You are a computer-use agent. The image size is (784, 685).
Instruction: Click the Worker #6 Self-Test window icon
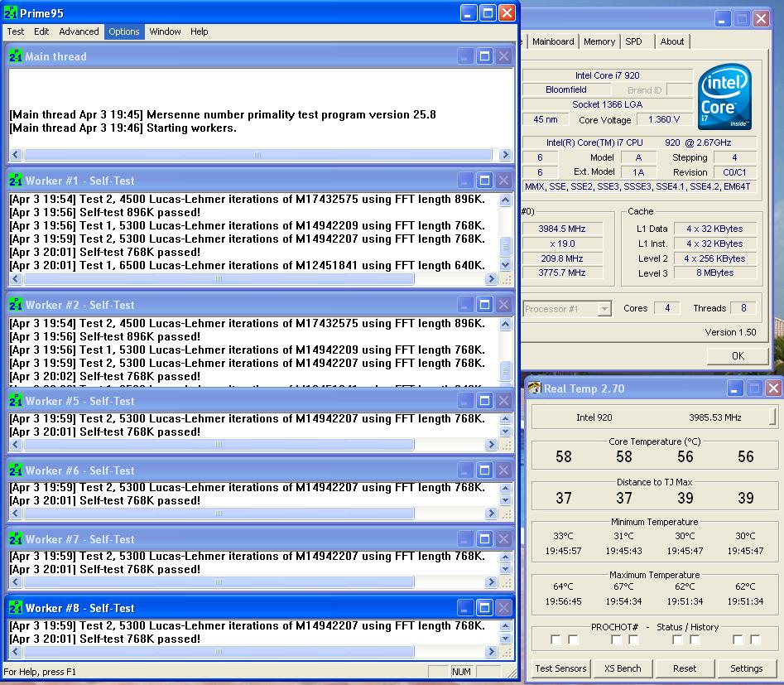(16, 470)
